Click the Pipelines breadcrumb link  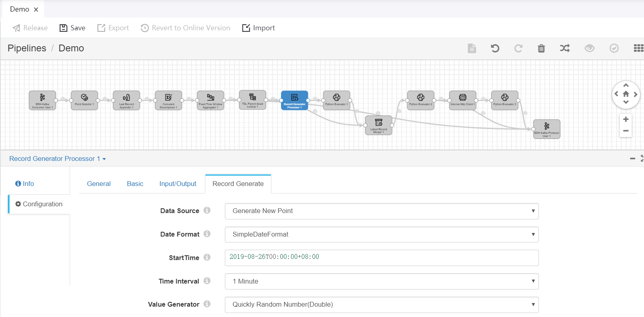pyautogui.click(x=27, y=48)
